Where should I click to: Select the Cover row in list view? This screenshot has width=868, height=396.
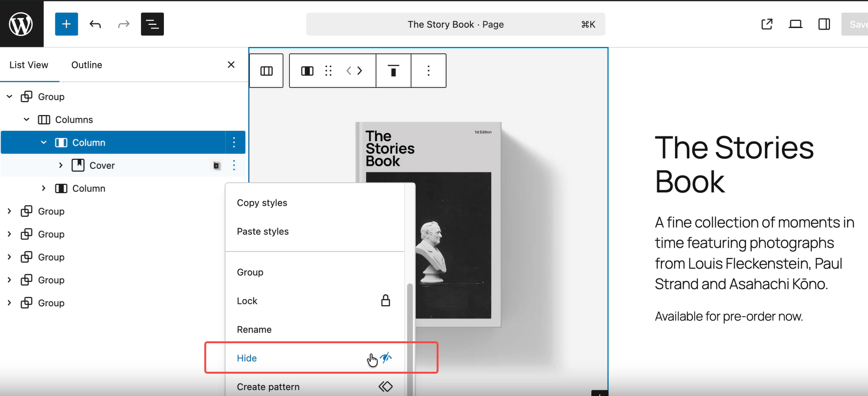tap(123, 165)
